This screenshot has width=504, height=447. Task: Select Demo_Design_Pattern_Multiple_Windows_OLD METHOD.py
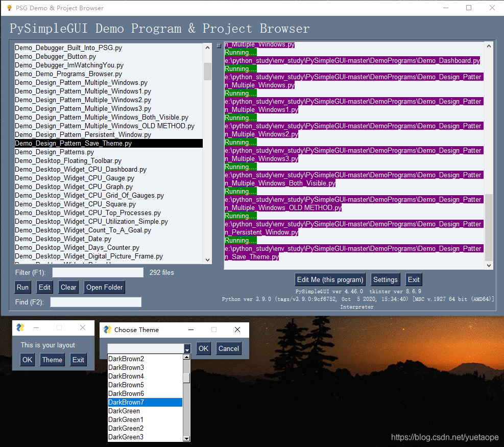(109, 126)
